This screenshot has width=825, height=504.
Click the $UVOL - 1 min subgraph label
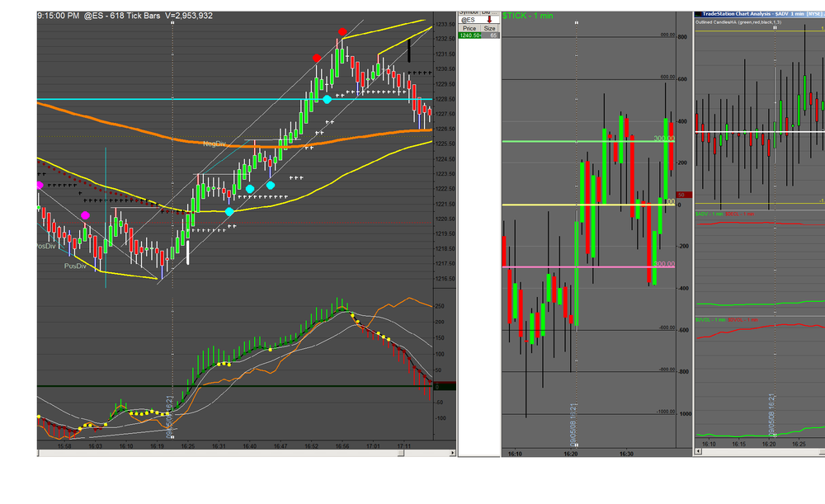(710, 320)
